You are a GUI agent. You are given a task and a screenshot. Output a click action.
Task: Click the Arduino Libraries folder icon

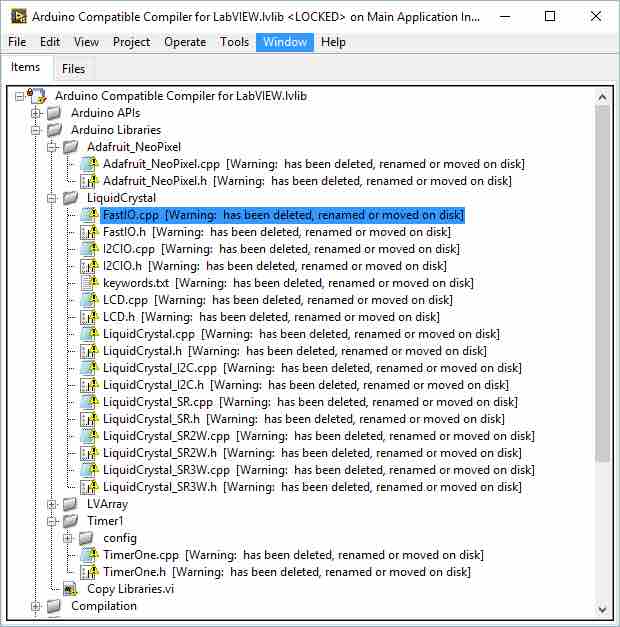click(54, 130)
